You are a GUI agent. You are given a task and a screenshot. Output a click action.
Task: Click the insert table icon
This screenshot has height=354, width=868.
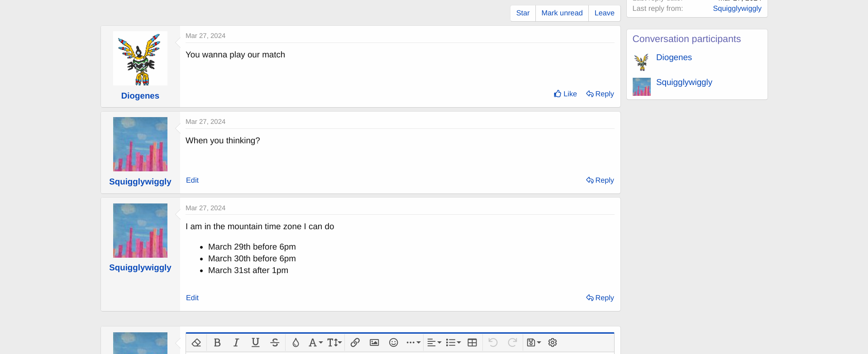pyautogui.click(x=472, y=343)
